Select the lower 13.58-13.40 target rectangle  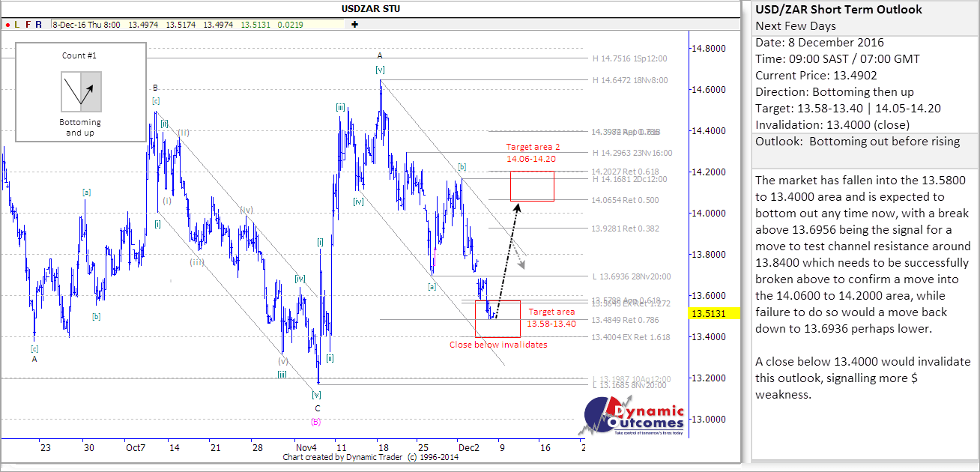tap(497, 319)
